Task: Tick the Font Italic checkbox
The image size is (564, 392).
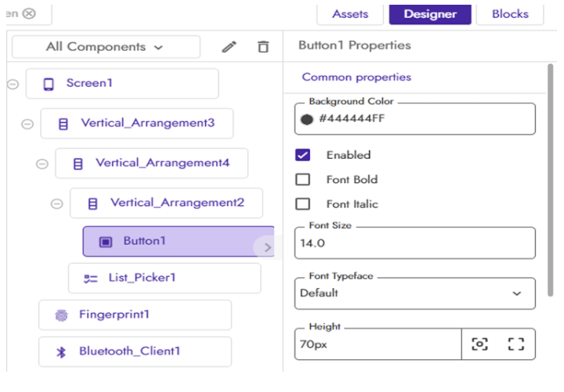Action: click(x=302, y=204)
